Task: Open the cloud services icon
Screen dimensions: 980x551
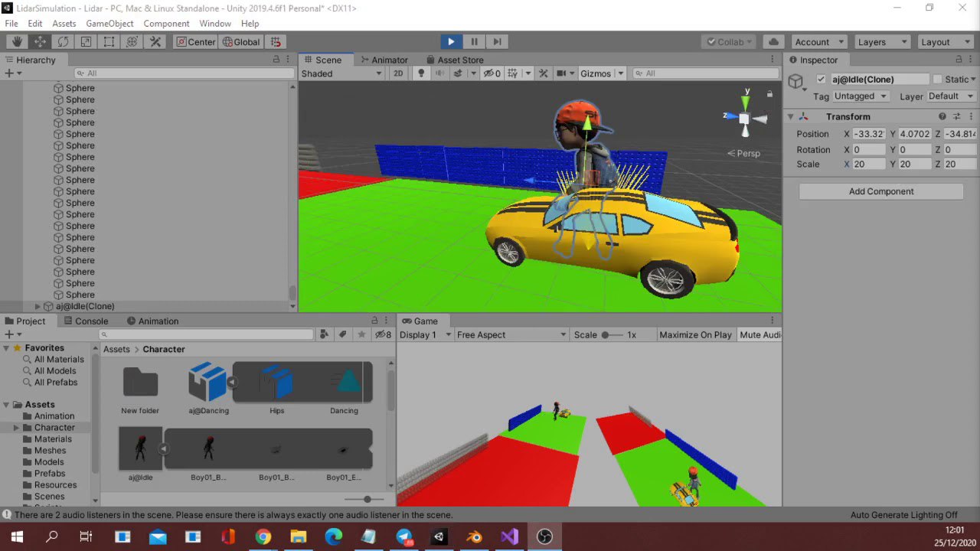Action: pos(773,42)
